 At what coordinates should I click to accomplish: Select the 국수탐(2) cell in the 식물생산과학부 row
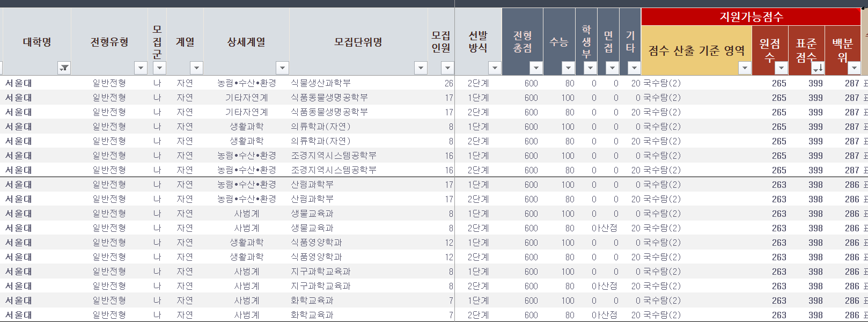tap(696, 83)
